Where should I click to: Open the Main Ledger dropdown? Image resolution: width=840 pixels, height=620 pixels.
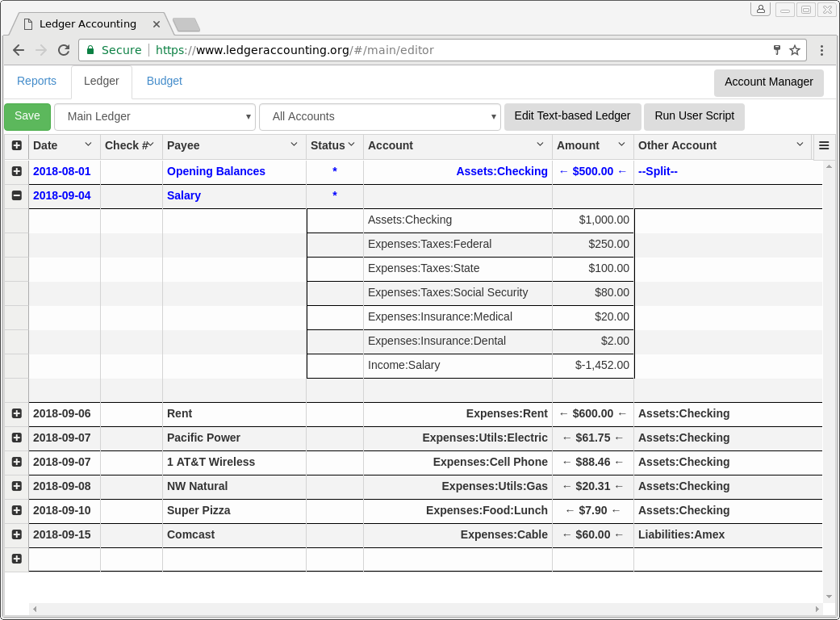155,117
